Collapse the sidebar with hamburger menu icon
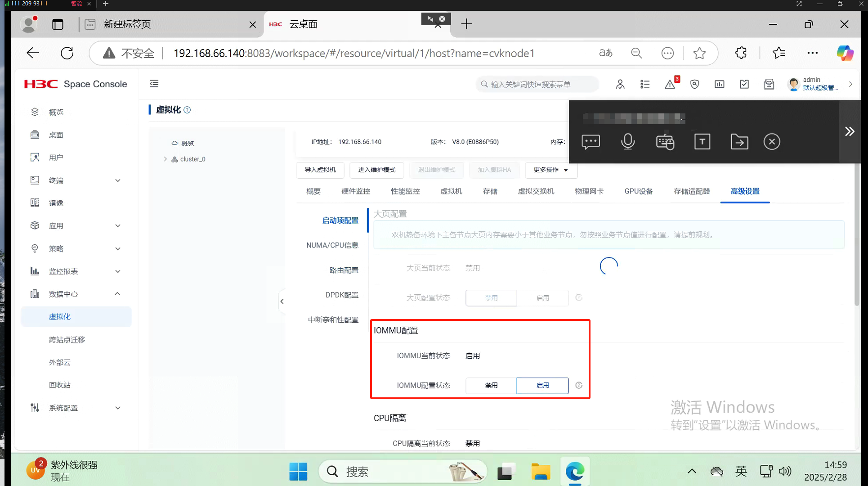Image resolution: width=868 pixels, height=486 pixels. (154, 84)
